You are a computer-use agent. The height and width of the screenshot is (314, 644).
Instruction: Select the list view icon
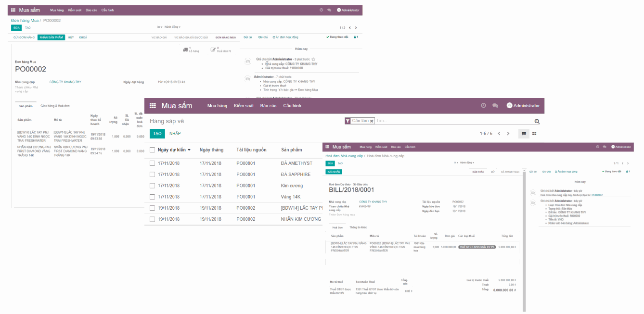(524, 134)
